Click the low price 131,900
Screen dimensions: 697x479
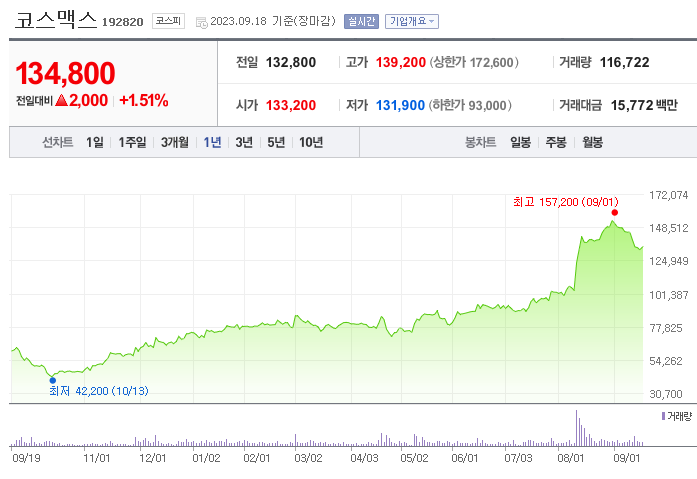[x=400, y=105]
